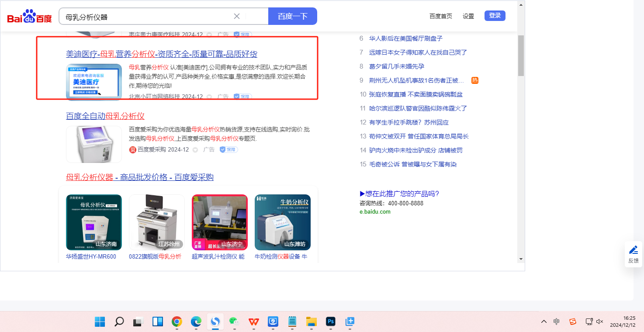The image size is (644, 332).
Task: Open the 山东济南 母乳分析仪 product image
Action: point(94,222)
